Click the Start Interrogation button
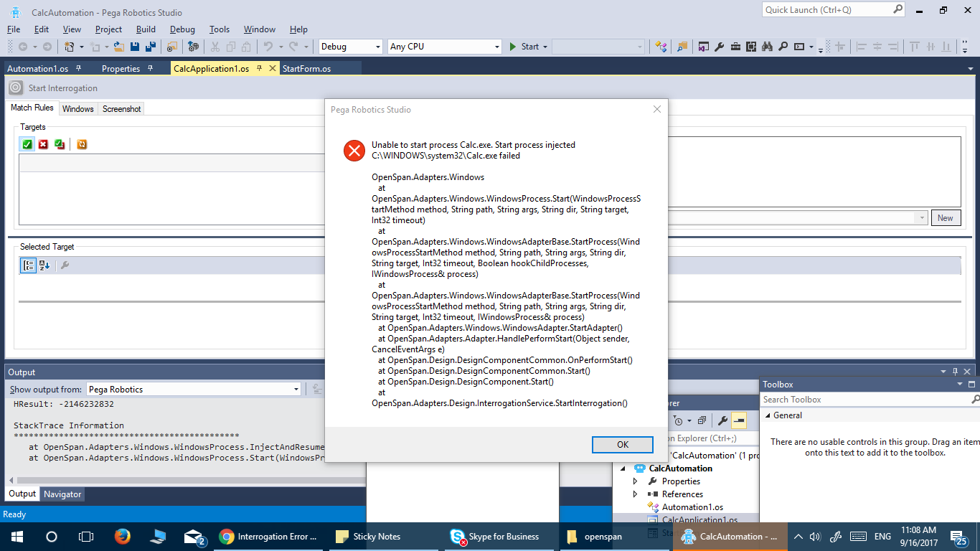The width and height of the screenshot is (980, 551). [53, 88]
